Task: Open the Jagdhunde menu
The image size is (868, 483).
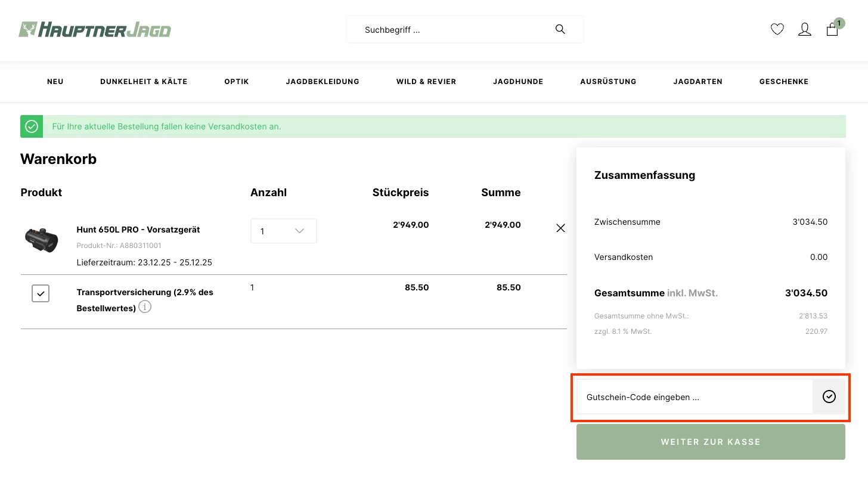Action: point(518,82)
